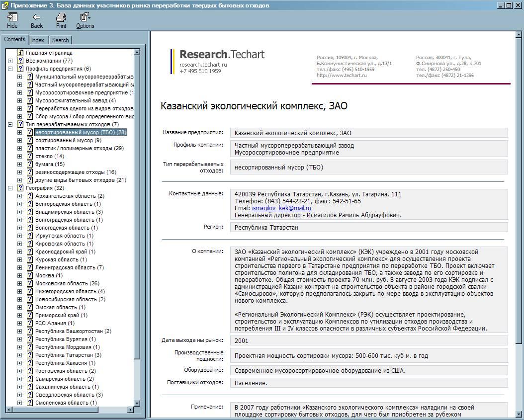The width and height of the screenshot is (524, 420).
Task: Select Частный мусороперерабатывающий tree item
Action: [x=84, y=84]
